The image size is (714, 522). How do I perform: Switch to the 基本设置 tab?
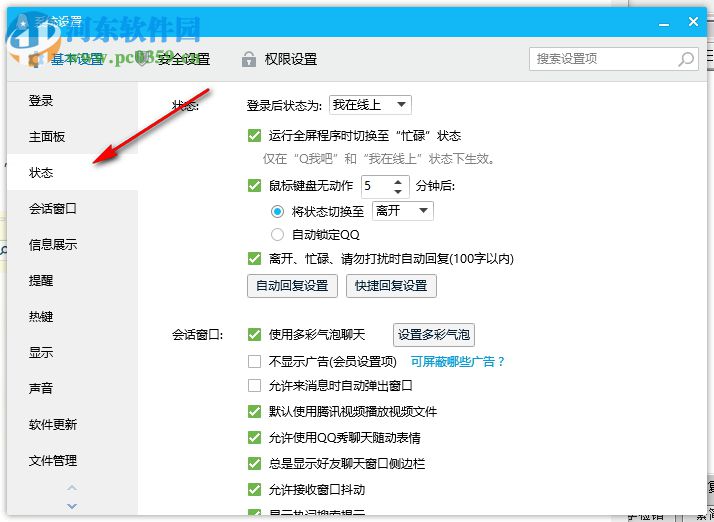66,59
